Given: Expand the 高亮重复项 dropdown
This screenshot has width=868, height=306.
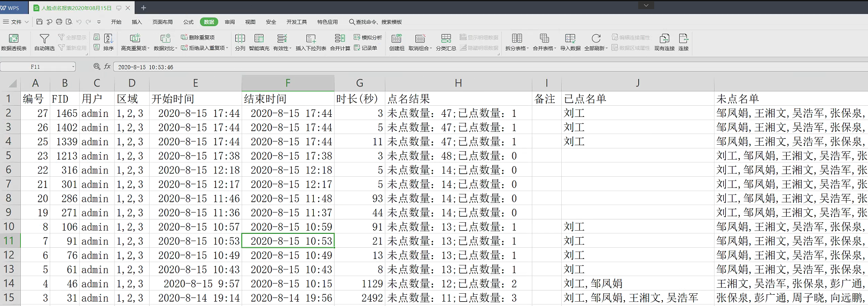Looking at the screenshot, I should (148, 49).
